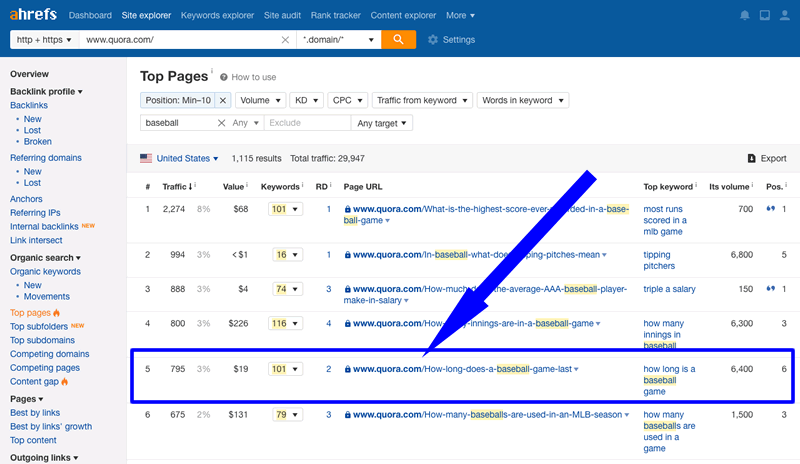Click fire icon next to Content gap
The height and width of the screenshot is (464, 800).
point(65,381)
